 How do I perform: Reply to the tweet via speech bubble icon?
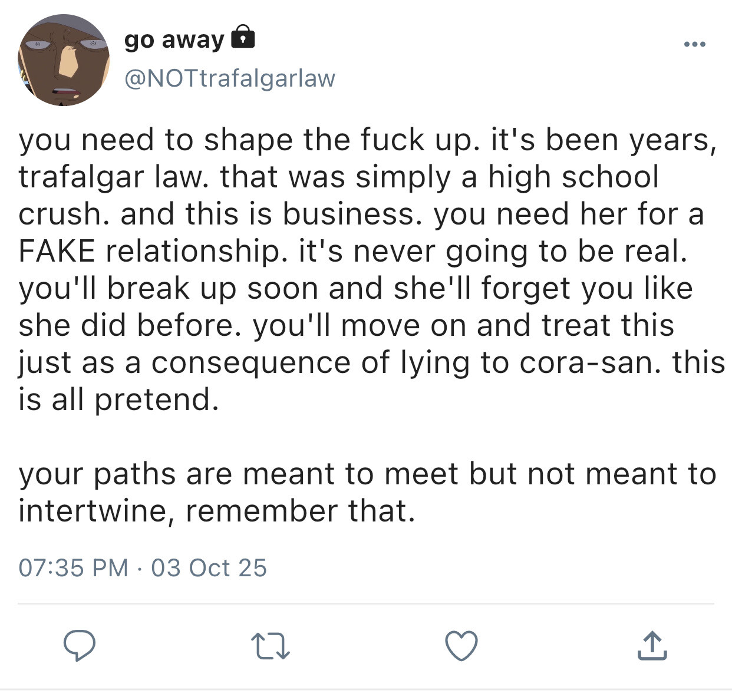80,645
